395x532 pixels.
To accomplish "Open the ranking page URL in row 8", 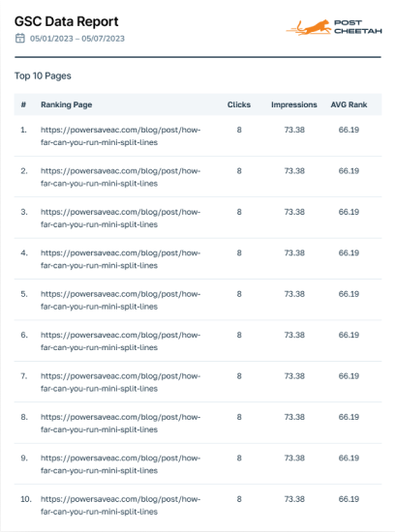I will [x=121, y=424].
